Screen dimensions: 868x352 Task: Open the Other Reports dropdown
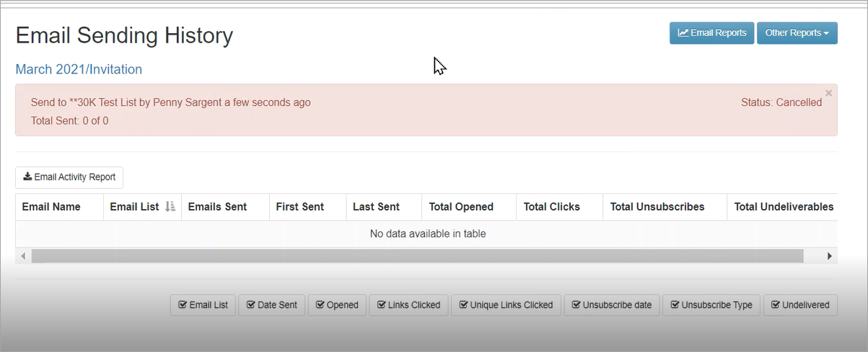coord(797,33)
